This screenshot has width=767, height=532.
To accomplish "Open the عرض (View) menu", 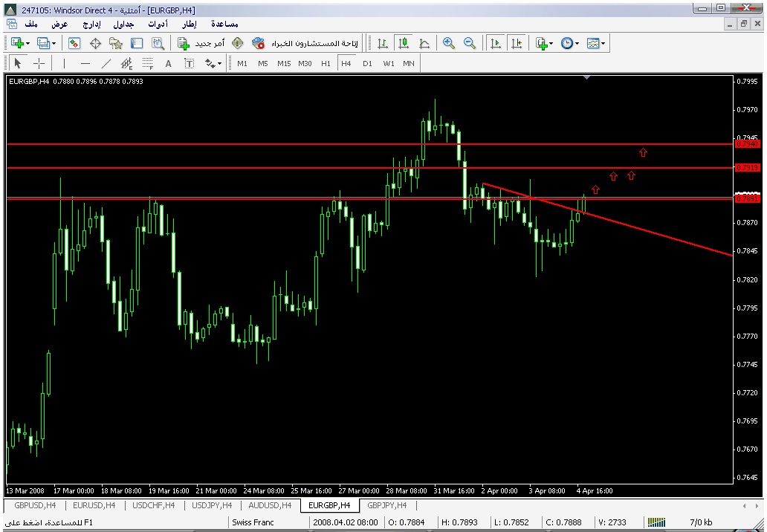I will (59, 24).
